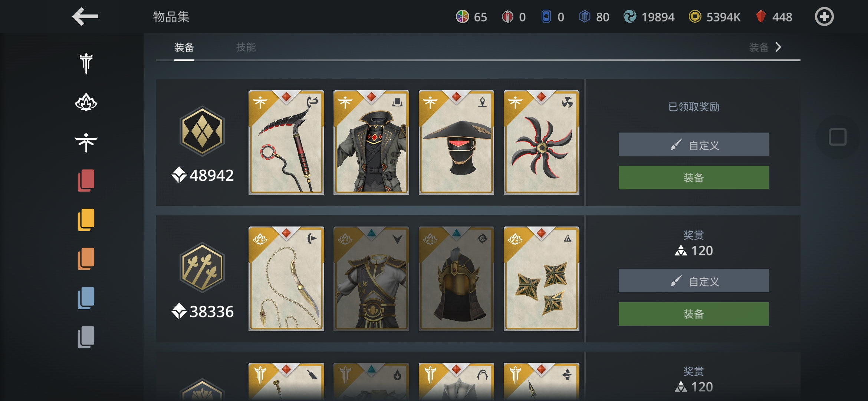Filter by yellow card rarity icon
868x401 pixels.
tap(86, 220)
